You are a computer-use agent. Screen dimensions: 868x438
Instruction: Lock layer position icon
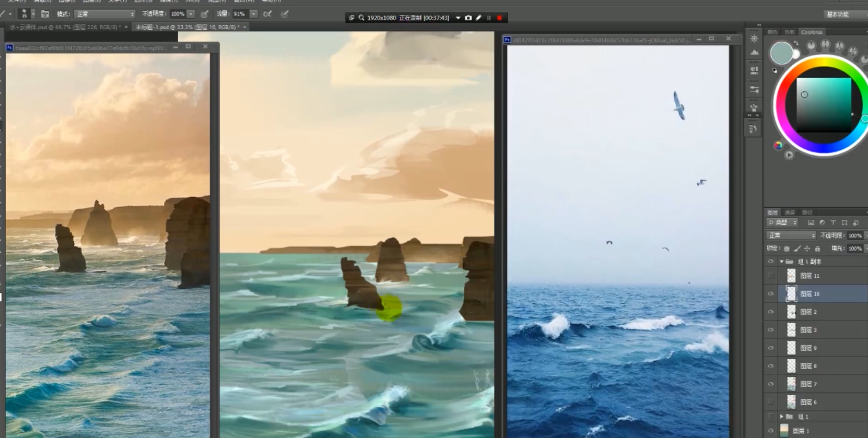click(x=807, y=248)
